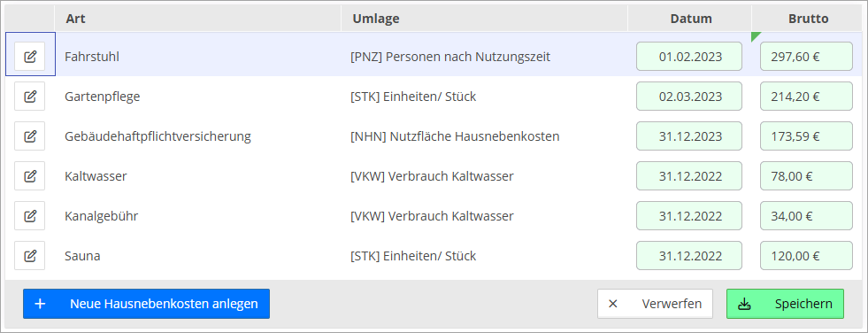The image size is (868, 333).
Task: Edit the Kanalgebühr row
Action: 30,216
